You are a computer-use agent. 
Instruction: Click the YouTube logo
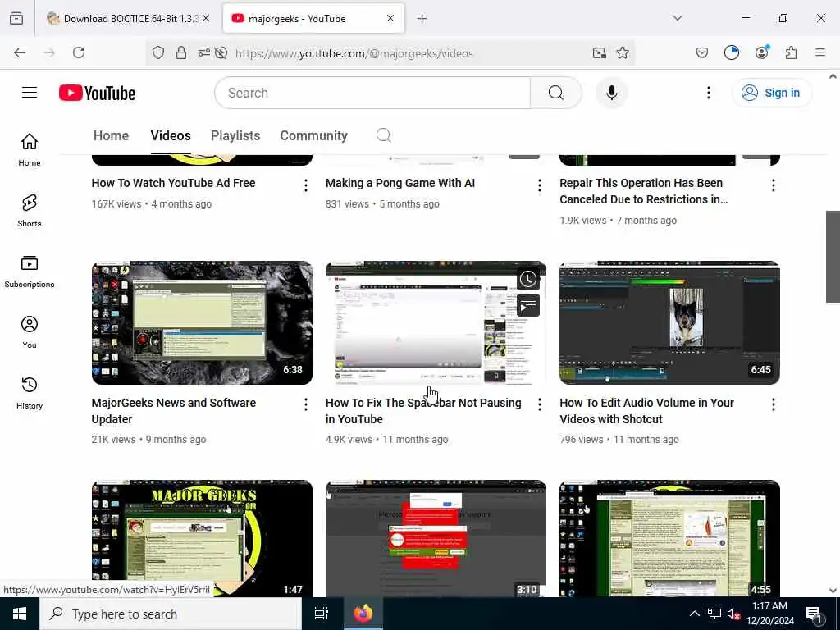click(97, 93)
